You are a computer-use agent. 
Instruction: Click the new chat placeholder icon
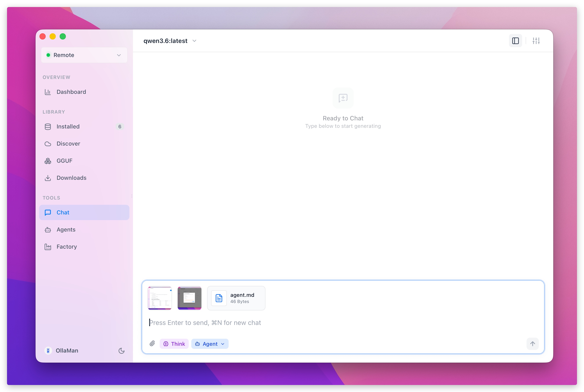343,98
